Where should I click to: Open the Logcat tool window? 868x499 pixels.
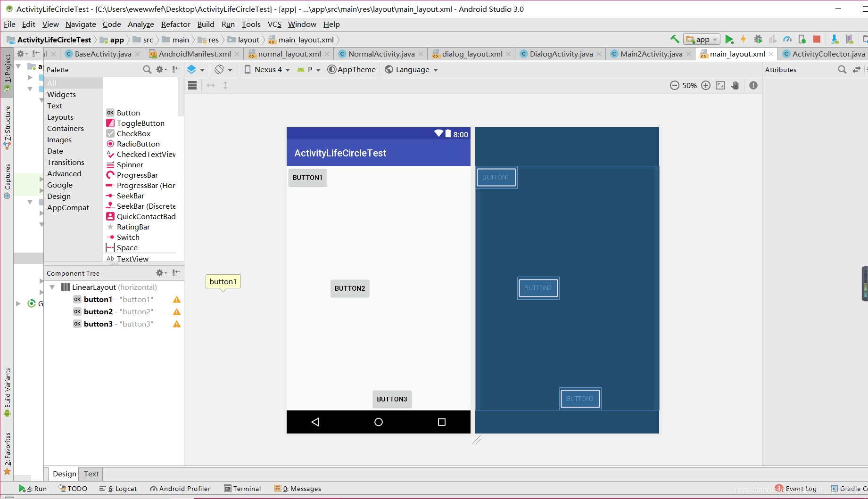118,489
